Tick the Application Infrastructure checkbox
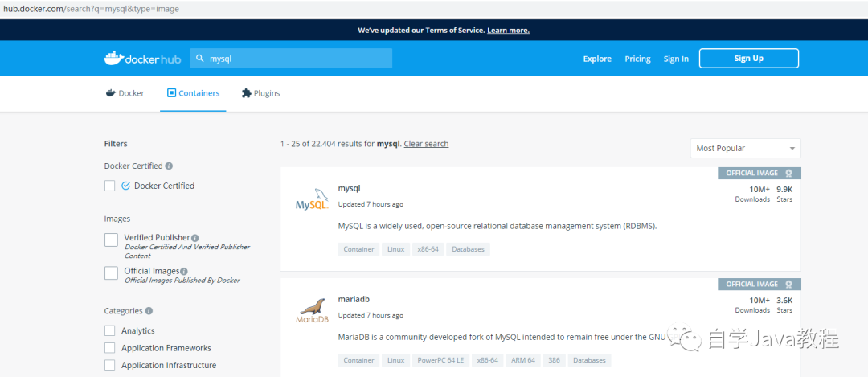The image size is (868, 377). point(109,366)
